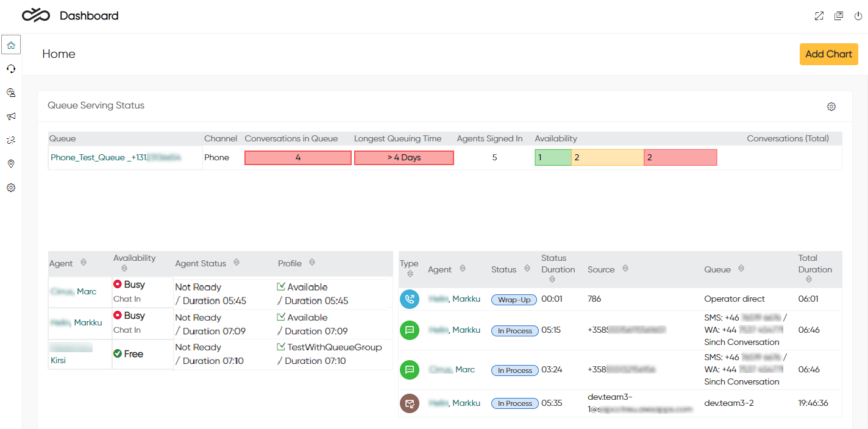
Task: Sort by Agent column beside Type
Action: 462,269
